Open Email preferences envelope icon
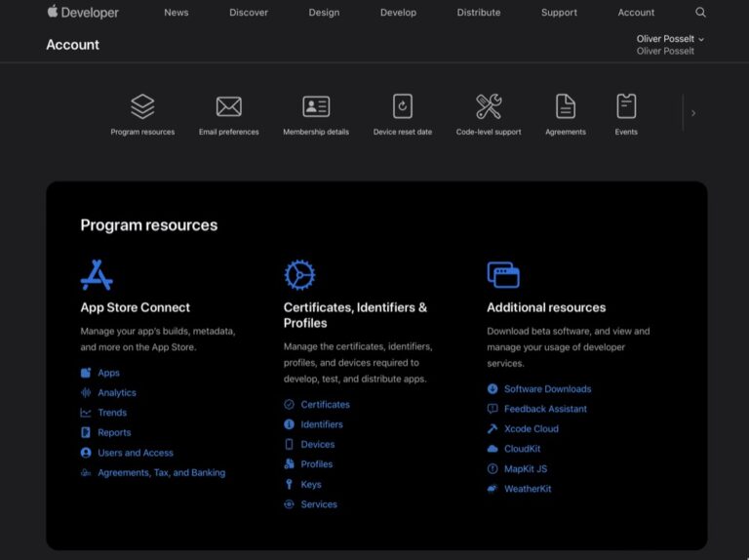The width and height of the screenshot is (749, 560). tap(228, 106)
